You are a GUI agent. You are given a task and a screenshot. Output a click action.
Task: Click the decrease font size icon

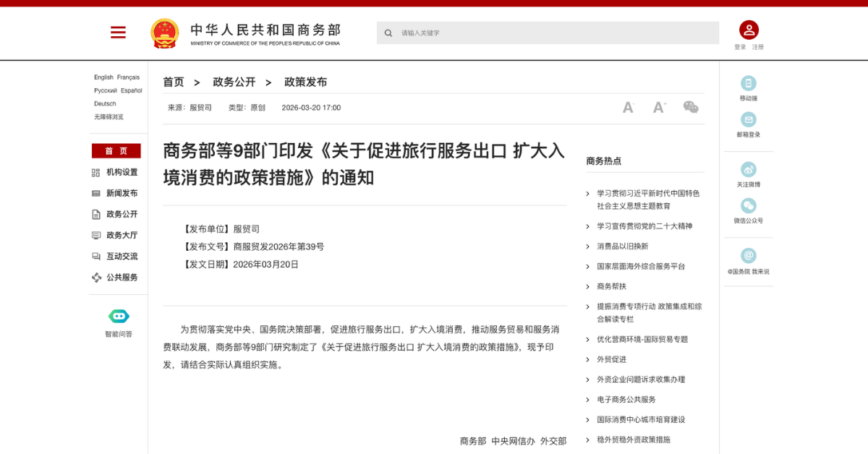[x=628, y=108]
